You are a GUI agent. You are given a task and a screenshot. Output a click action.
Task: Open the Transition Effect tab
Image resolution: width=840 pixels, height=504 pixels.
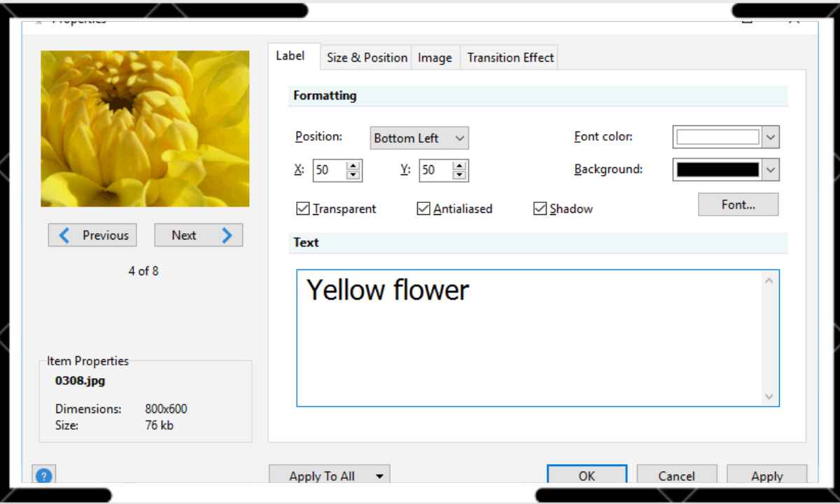coord(510,58)
